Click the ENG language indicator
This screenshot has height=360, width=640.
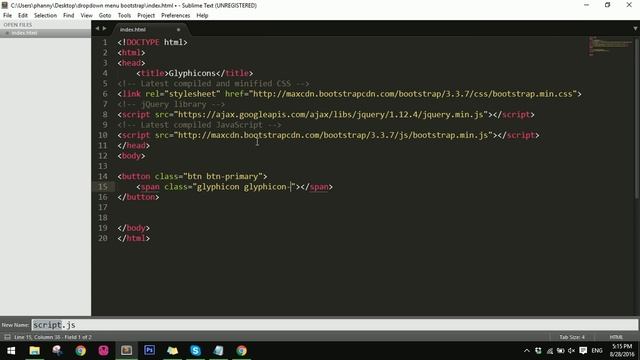[x=597, y=351]
